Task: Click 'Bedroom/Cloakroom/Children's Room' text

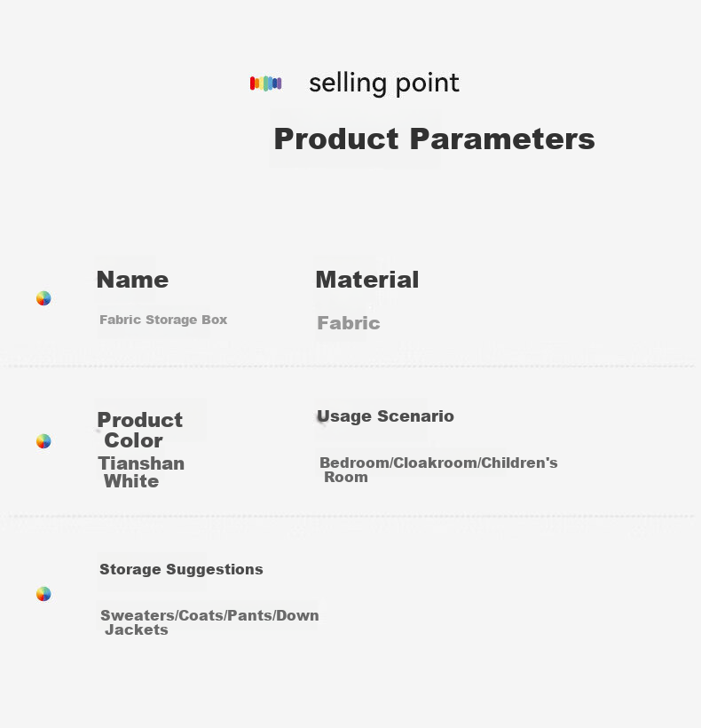Action: point(438,470)
